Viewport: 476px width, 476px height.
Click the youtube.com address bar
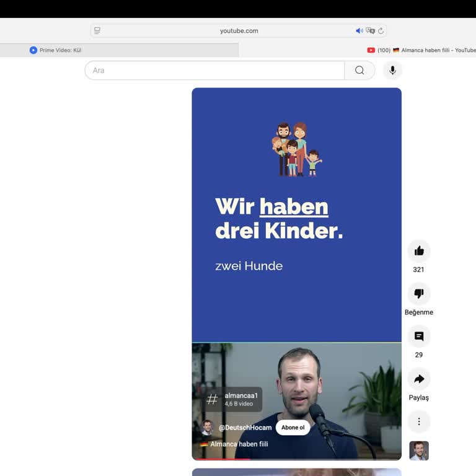[x=239, y=30]
